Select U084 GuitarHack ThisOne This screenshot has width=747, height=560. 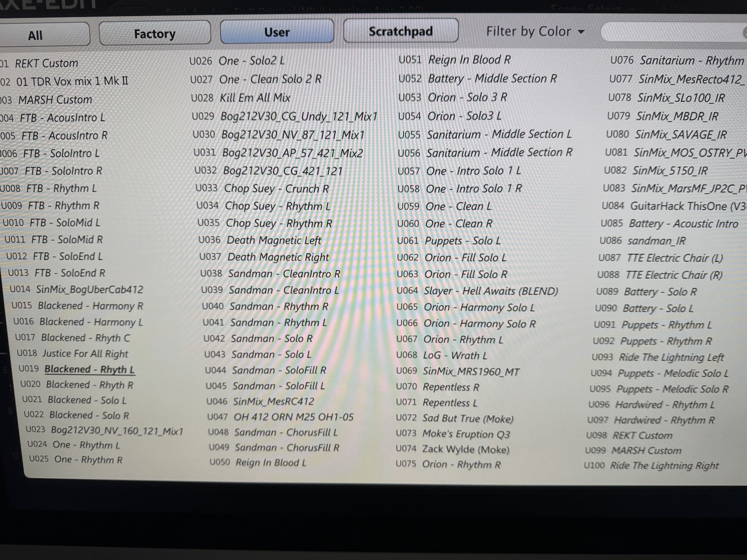[x=674, y=206]
